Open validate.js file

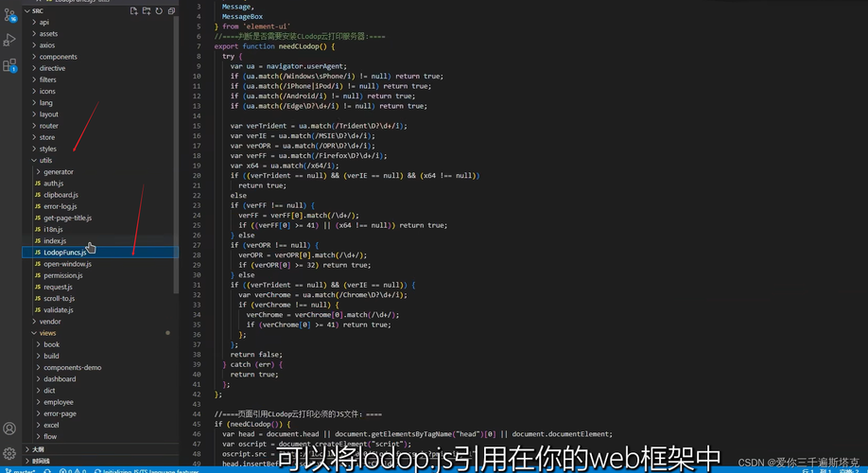(x=100, y=310)
